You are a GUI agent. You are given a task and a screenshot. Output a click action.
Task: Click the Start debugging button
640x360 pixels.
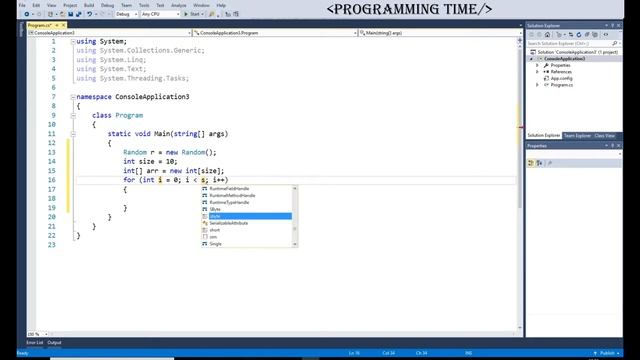(192, 14)
